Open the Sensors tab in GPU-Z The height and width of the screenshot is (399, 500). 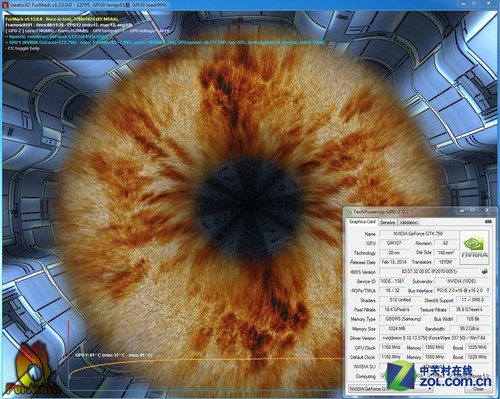[x=388, y=222]
